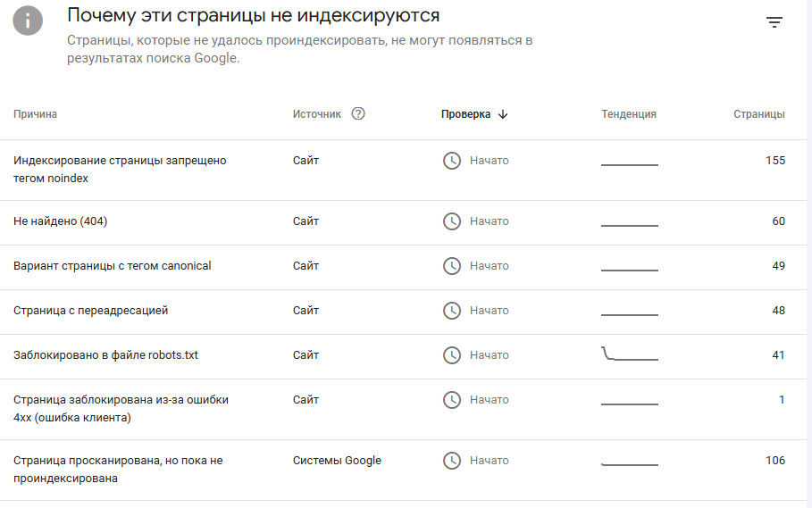The image size is (812, 508).
Task: Open the filter rows icon
Action: coord(774,22)
